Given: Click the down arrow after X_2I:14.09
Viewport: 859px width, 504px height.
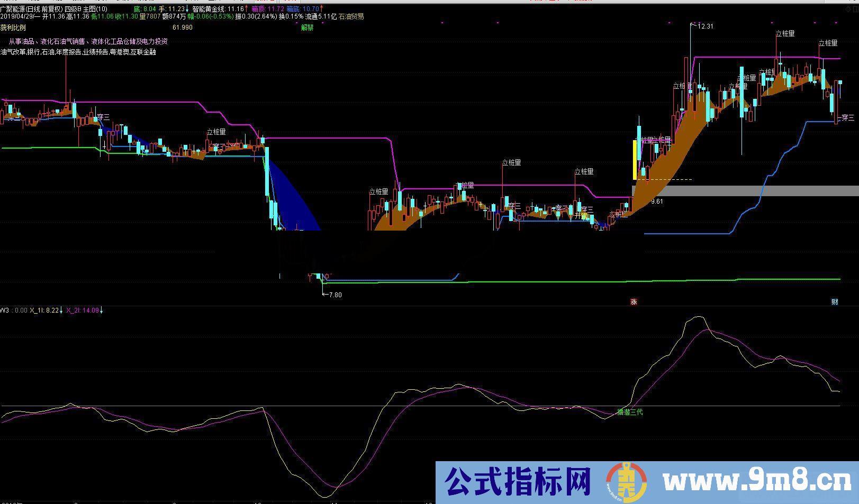Looking at the screenshot, I should point(102,310).
